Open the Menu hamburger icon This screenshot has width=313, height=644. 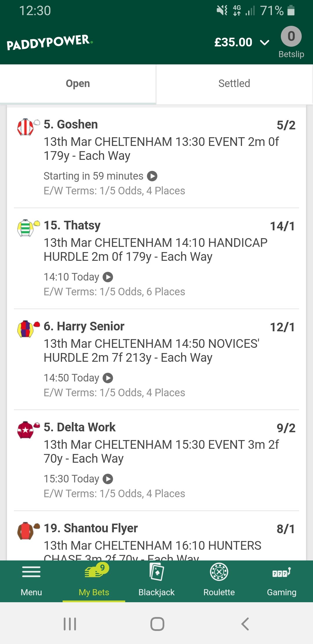coord(31,572)
